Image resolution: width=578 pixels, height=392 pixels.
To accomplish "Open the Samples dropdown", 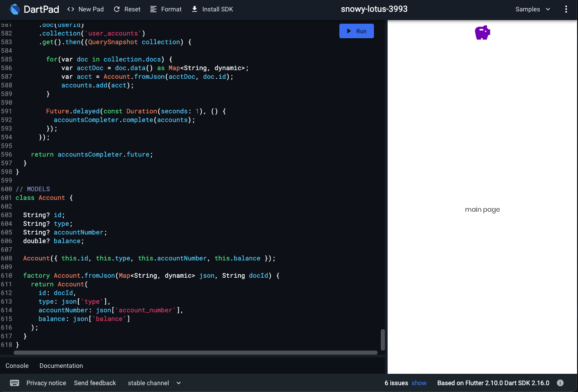I will tap(533, 9).
